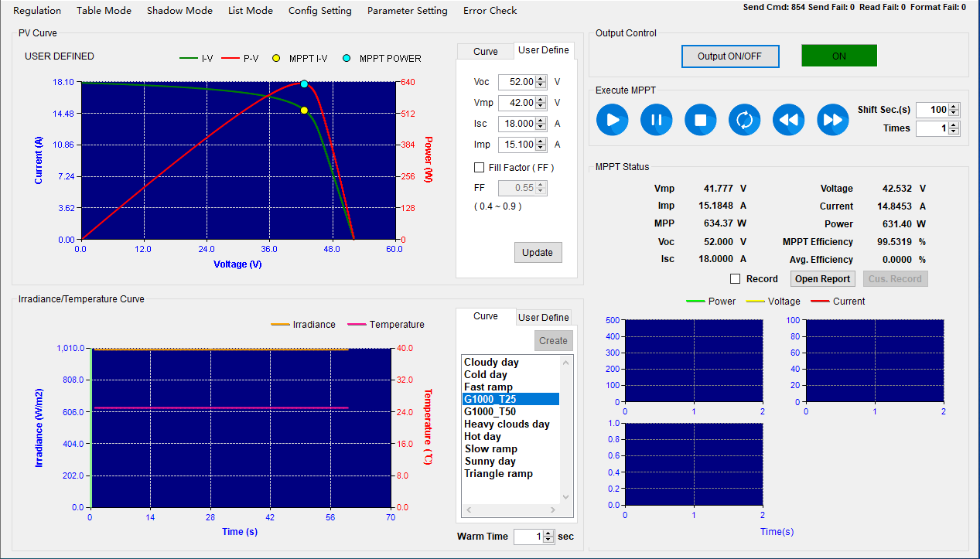Screen dimensions: 980x559
Task: Click the cyan MPPT POWER marker on curve
Action: click(304, 84)
